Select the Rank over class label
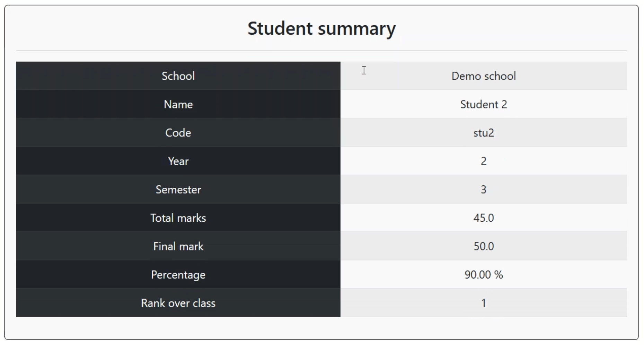644x345 pixels. pos(178,303)
